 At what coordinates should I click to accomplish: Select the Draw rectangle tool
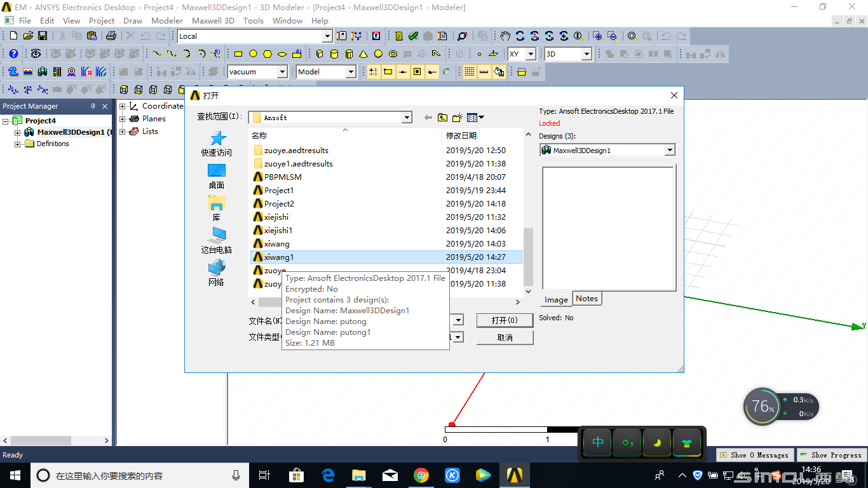238,54
